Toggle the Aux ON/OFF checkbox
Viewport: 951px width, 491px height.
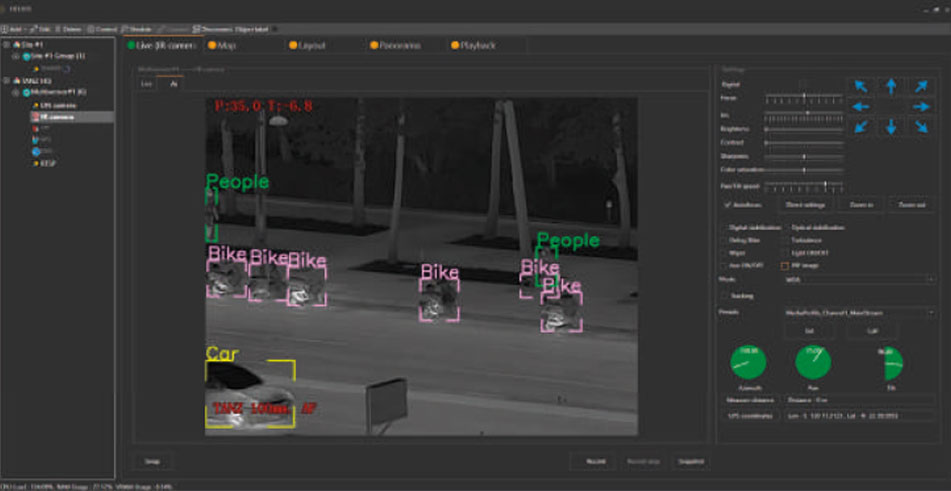point(724,266)
